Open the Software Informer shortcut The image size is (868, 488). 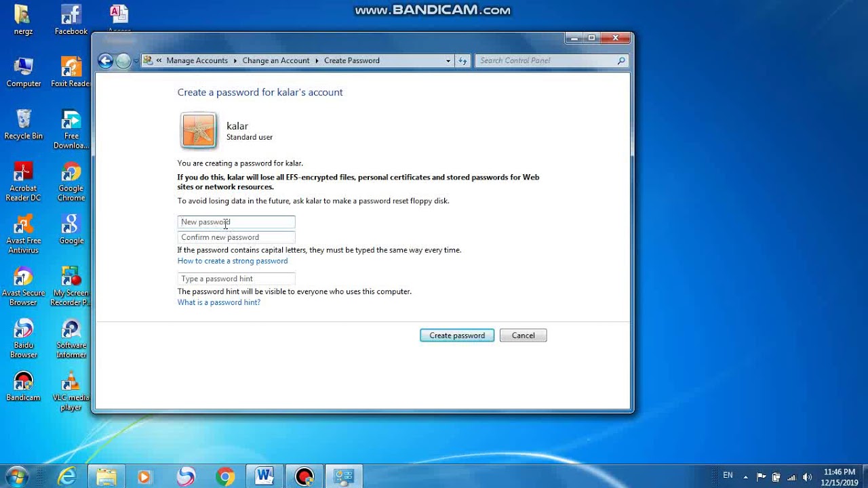pos(71,338)
